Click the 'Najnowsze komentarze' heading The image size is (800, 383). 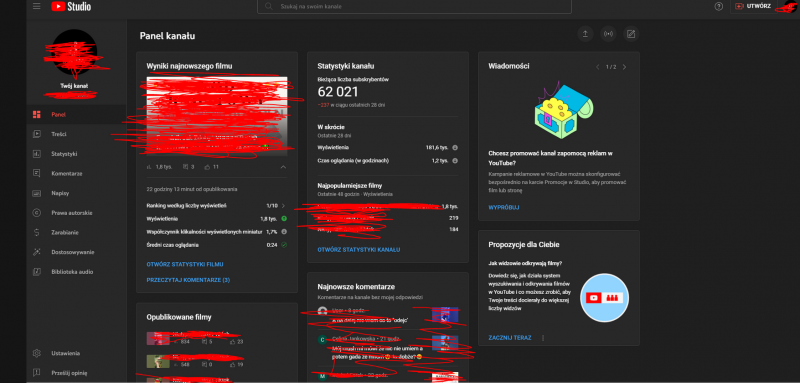point(356,287)
